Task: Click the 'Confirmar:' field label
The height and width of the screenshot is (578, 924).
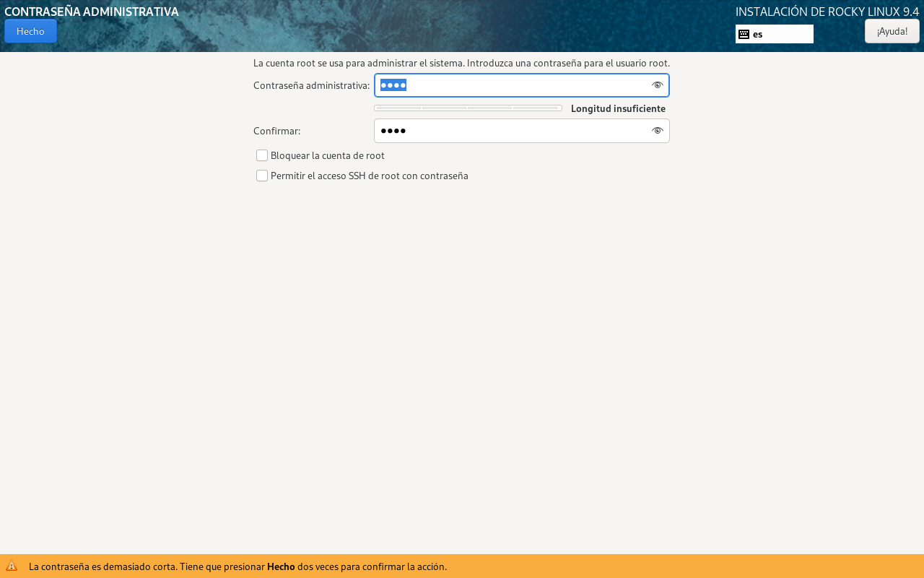Action: pyautogui.click(x=276, y=131)
